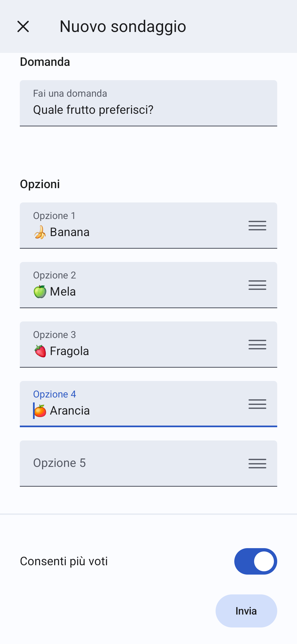Image resolution: width=297 pixels, height=644 pixels.
Task: Tap the empty Opzione 5 input field
Action: click(132, 463)
